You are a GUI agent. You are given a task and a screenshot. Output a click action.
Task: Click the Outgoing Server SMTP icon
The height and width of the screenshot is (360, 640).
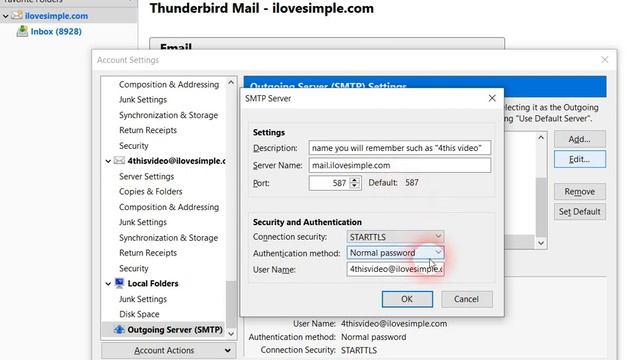click(x=119, y=329)
